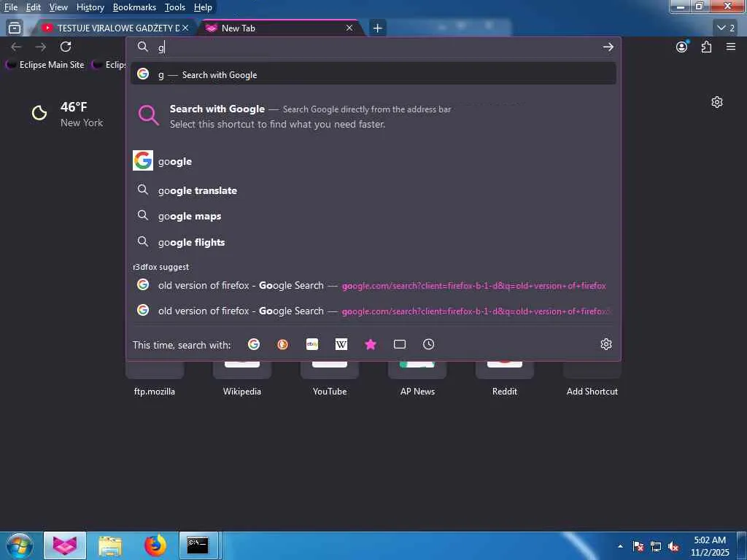The width and height of the screenshot is (747, 560).
Task: Open the Tools menu
Action: (x=175, y=7)
